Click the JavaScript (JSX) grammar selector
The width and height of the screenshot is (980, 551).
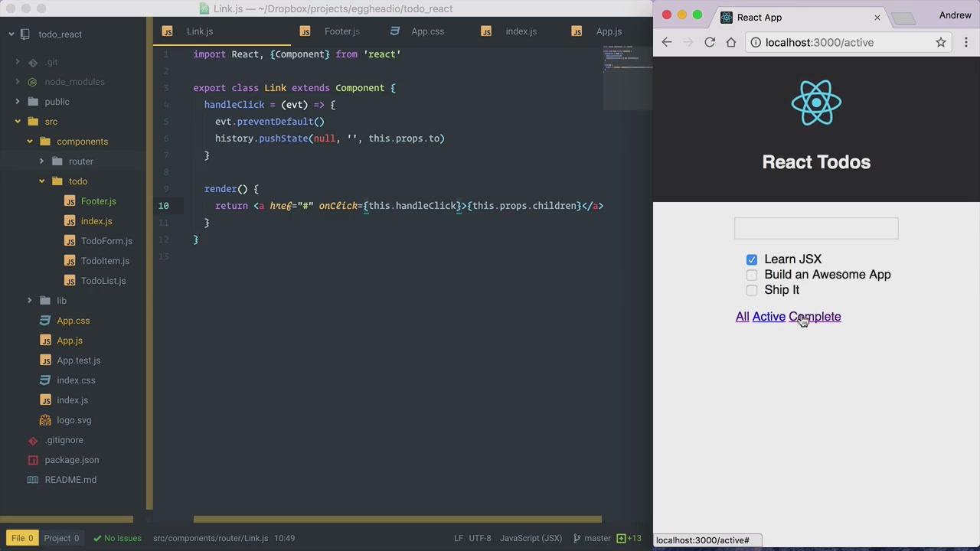pos(531,538)
